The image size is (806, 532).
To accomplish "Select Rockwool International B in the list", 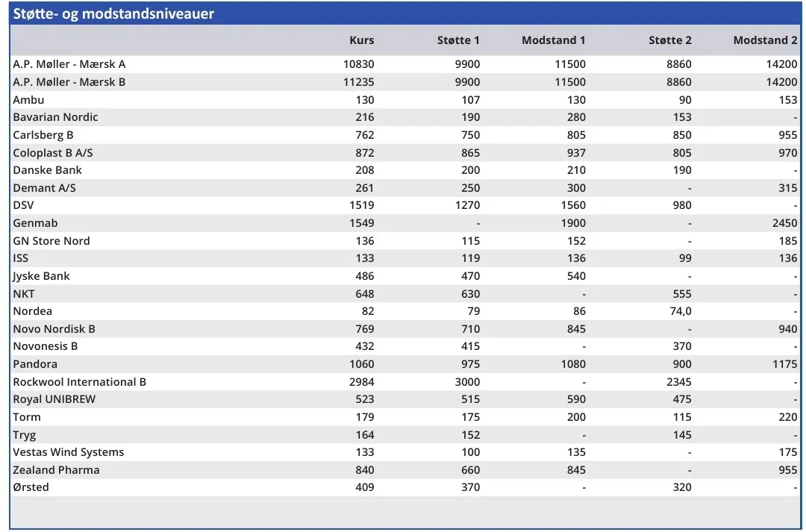I will click(79, 382).
